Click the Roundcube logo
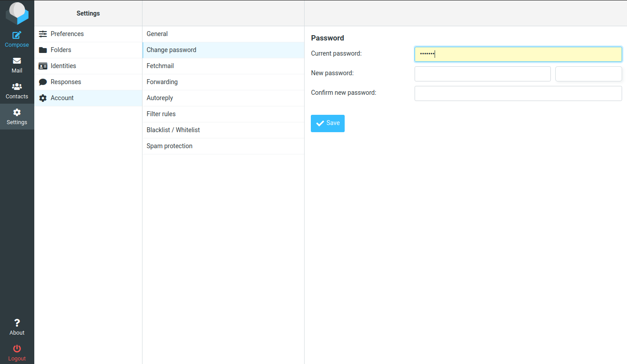The width and height of the screenshot is (627, 364). pyautogui.click(x=17, y=13)
